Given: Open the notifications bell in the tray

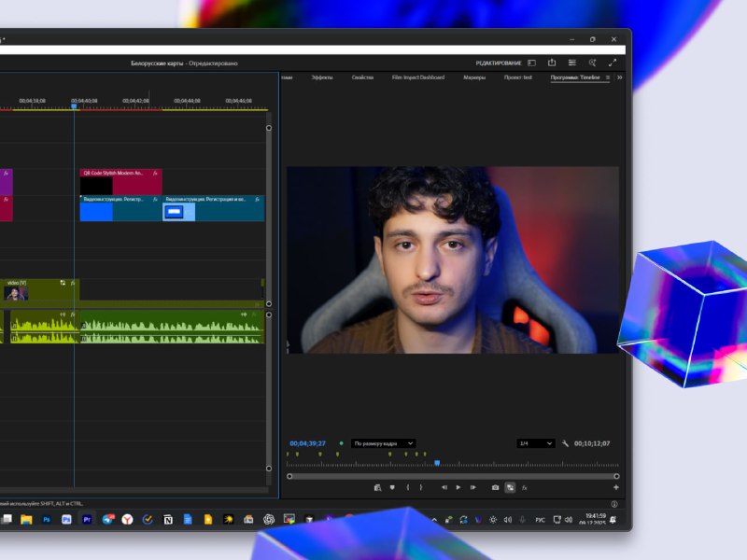Looking at the screenshot, I should (x=613, y=520).
